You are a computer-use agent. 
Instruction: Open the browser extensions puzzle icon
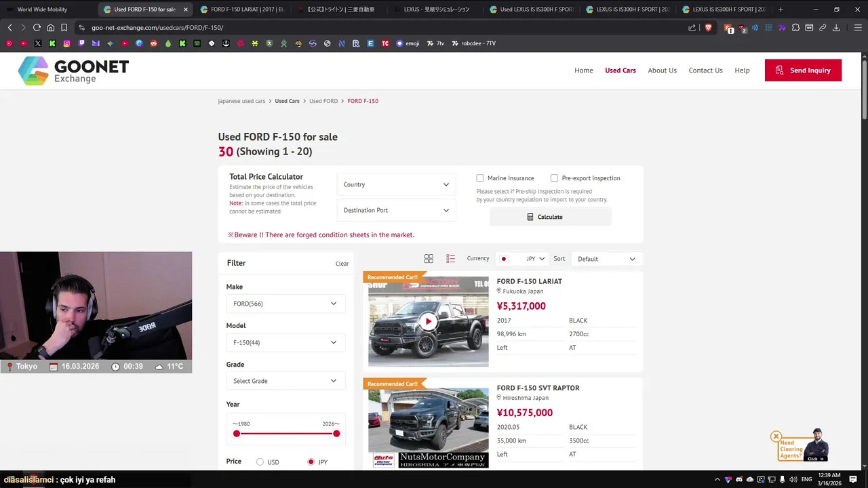795,28
